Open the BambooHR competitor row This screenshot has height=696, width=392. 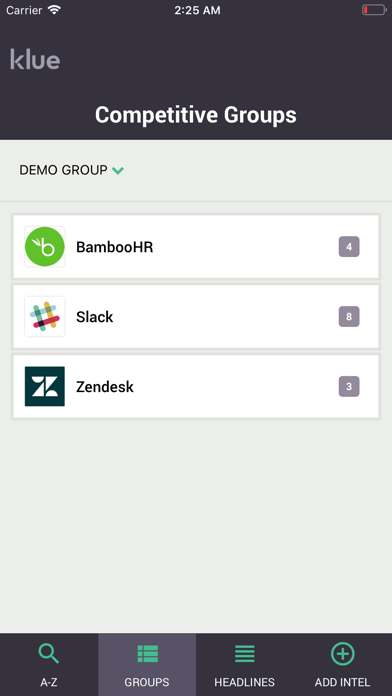(x=196, y=247)
